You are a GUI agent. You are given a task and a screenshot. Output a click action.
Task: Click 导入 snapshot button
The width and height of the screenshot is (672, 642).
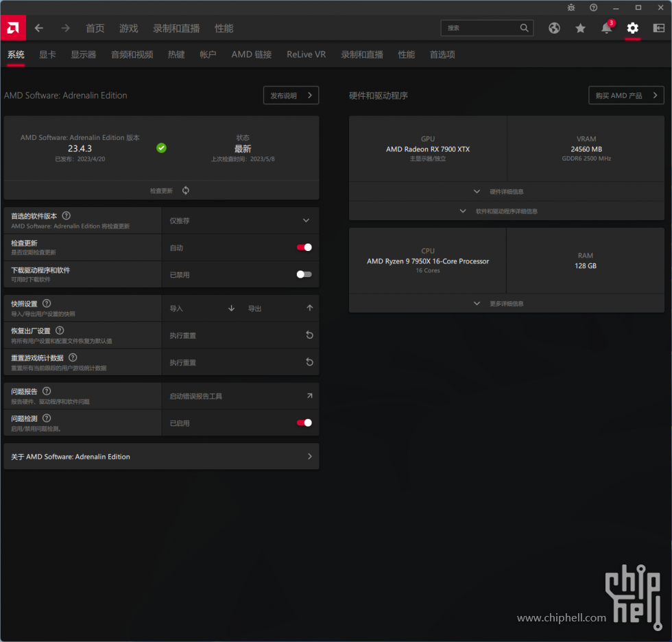click(176, 309)
